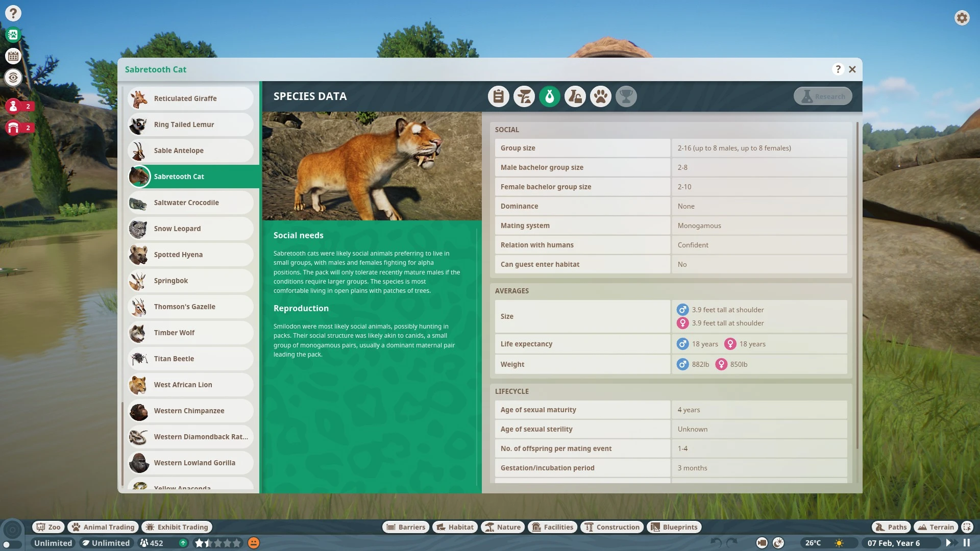
Task: Open the habitat requirements tree tab
Action: tap(524, 96)
